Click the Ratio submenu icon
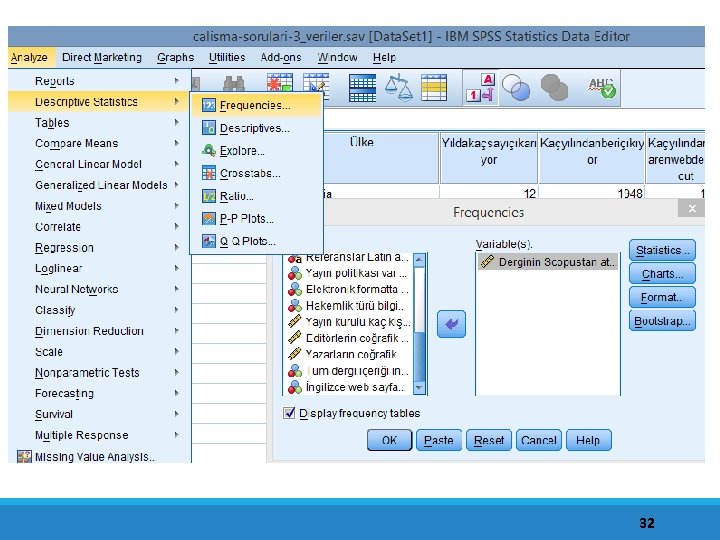This screenshot has width=720, height=540. point(208,196)
